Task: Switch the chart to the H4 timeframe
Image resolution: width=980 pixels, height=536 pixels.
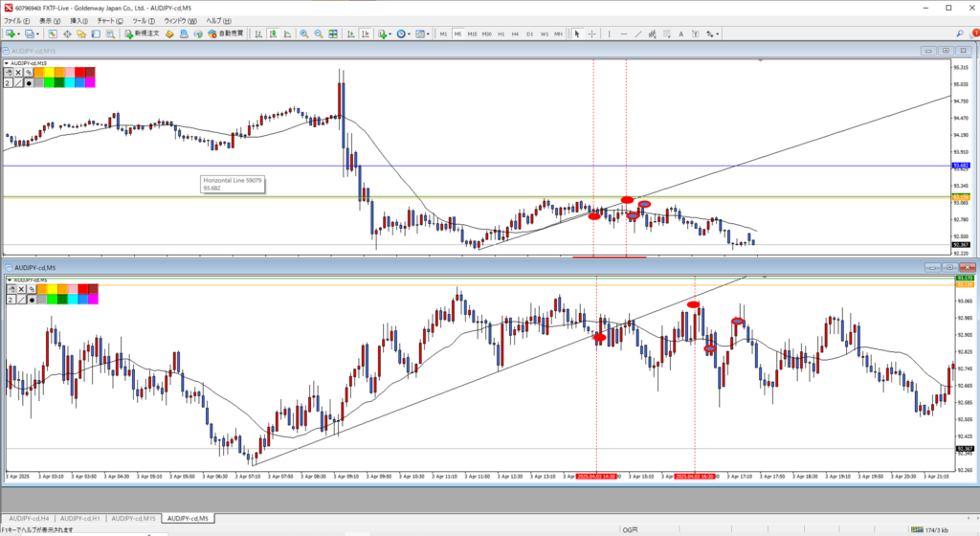Action: (x=515, y=33)
